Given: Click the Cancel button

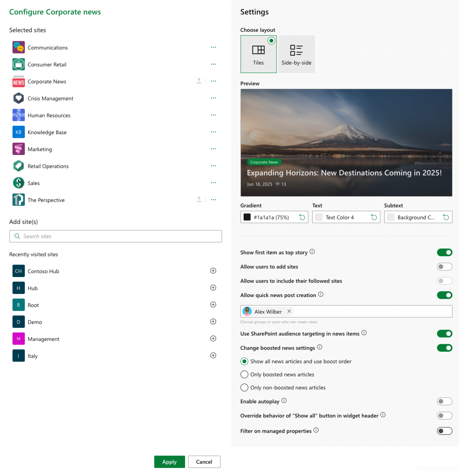Looking at the screenshot, I should point(204,462).
